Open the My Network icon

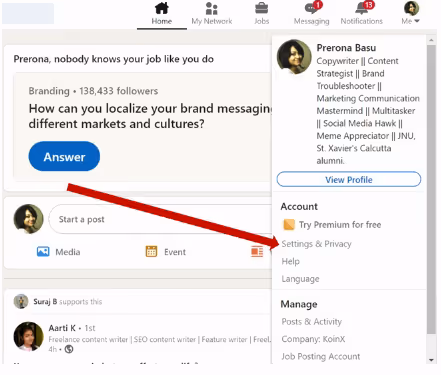[x=212, y=8]
